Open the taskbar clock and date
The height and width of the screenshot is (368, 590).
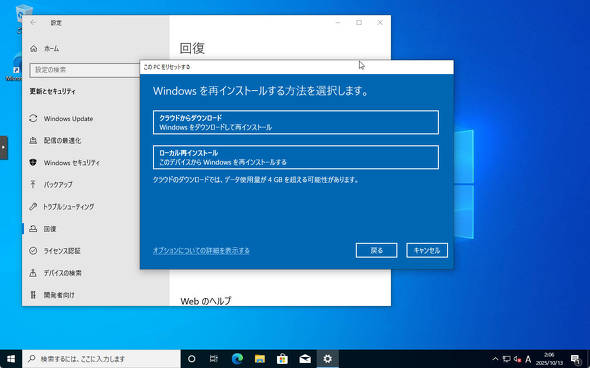coord(549,359)
